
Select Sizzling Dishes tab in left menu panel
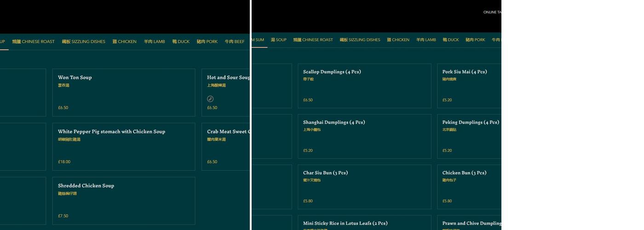(x=83, y=41)
